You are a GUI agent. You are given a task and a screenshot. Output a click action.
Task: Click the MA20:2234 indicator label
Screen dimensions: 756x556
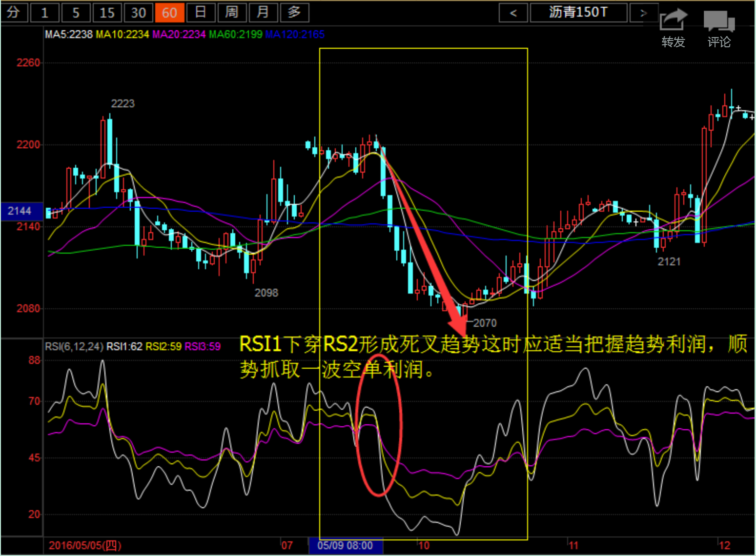coord(179,34)
